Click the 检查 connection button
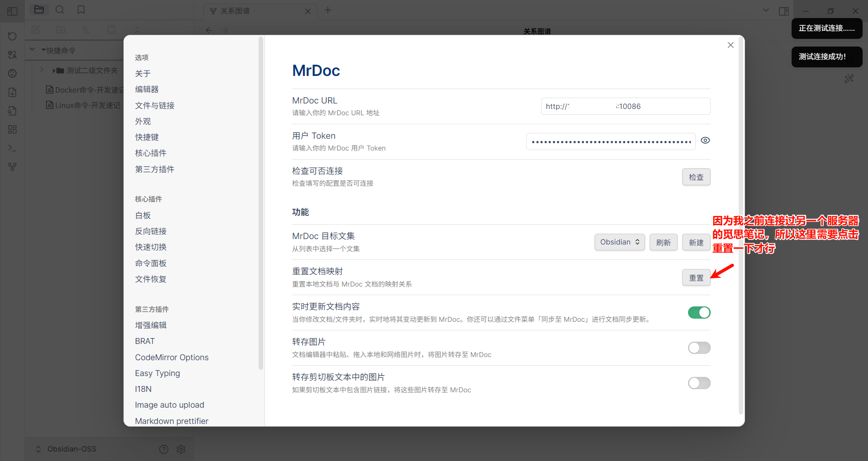The image size is (868, 461). [696, 177]
